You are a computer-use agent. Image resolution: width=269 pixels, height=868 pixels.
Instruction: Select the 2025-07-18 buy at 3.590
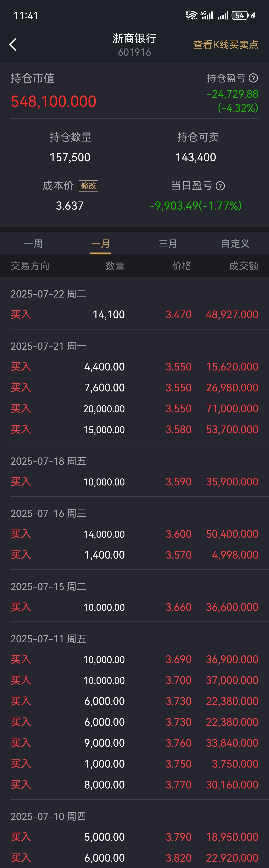(134, 482)
